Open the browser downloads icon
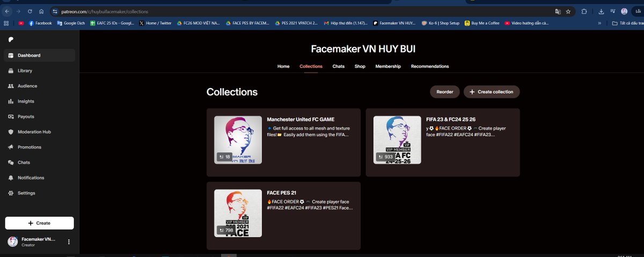The height and width of the screenshot is (257, 644). 601,11
